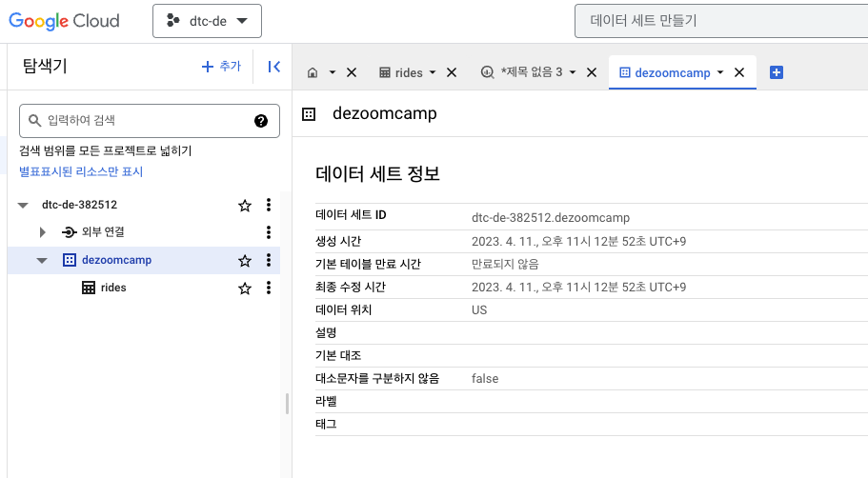Select 외부 연결 in the explorer tree

[103, 232]
